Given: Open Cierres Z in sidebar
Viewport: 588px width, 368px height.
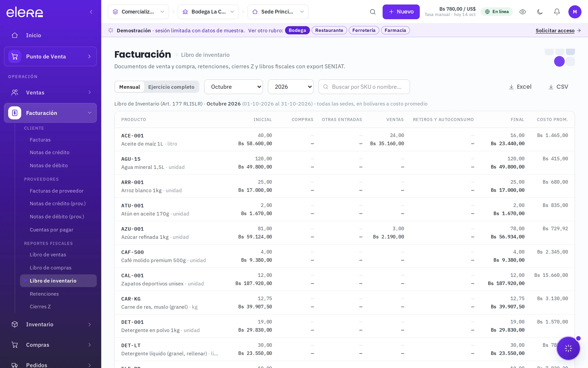Looking at the screenshot, I should [40, 307].
